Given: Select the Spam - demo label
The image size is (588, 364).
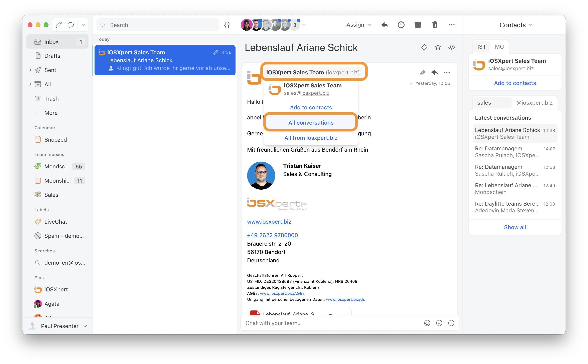Looking at the screenshot, I should [57, 236].
